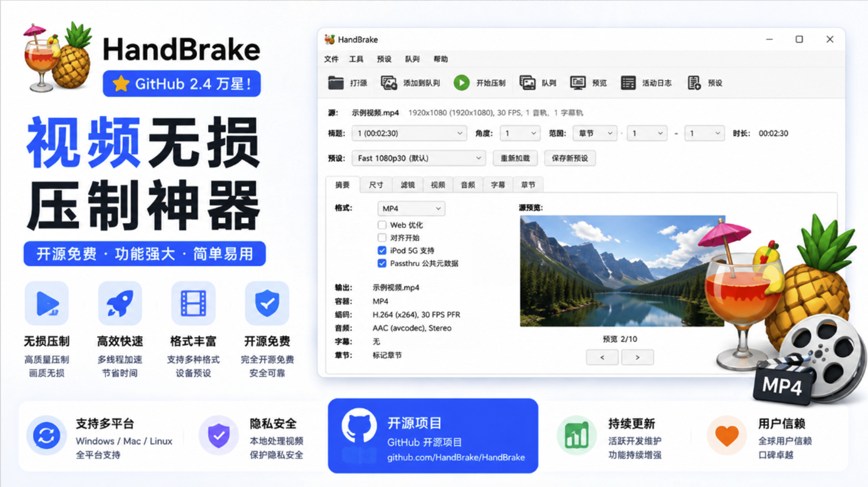Click the 用户信赖 orange heart icon
This screenshot has height=487, width=868.
click(727, 435)
